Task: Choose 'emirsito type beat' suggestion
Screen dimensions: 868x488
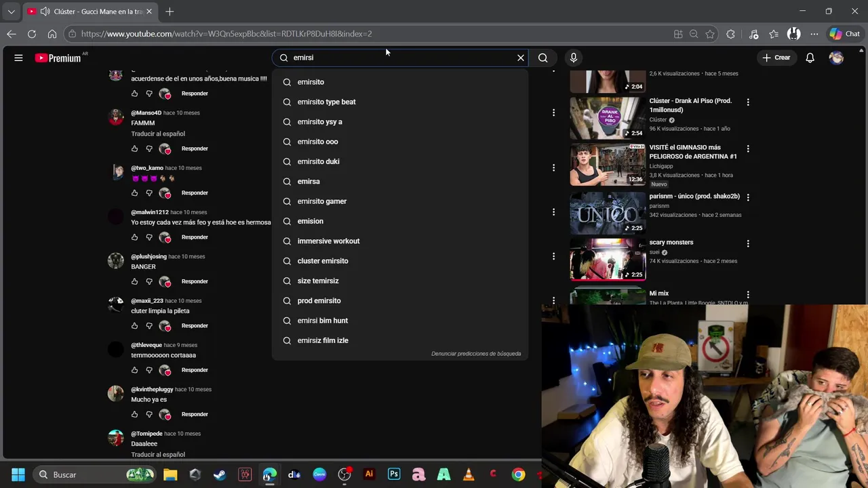Action: click(400, 102)
